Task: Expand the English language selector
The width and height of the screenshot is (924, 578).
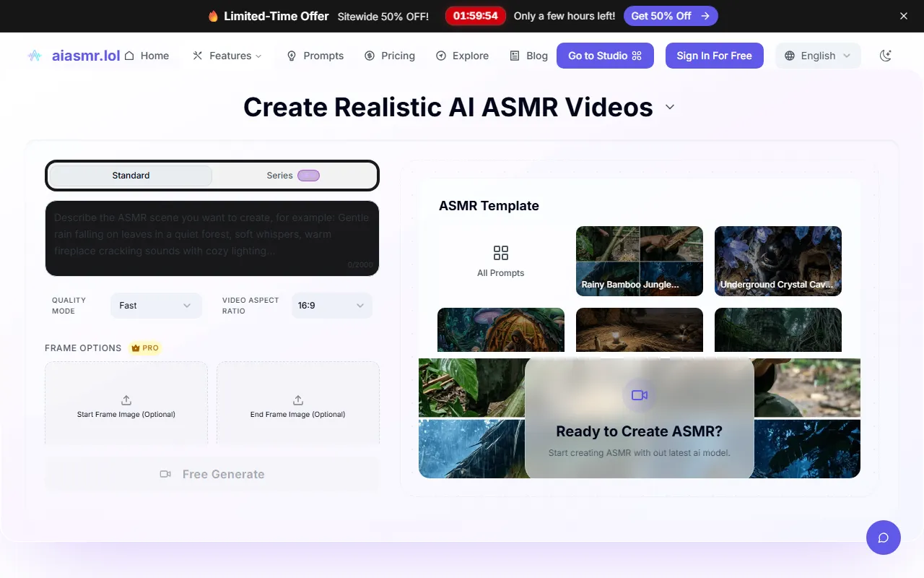Action: click(817, 56)
